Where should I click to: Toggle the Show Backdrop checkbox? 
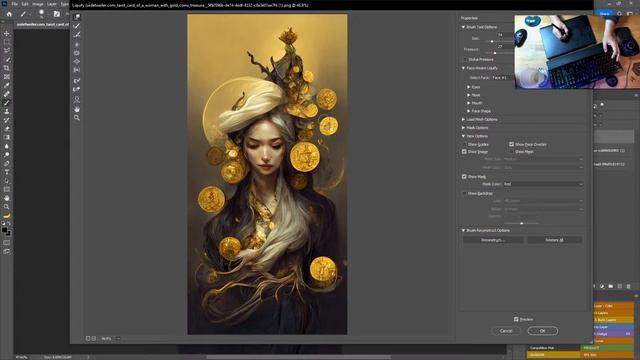coord(464,193)
